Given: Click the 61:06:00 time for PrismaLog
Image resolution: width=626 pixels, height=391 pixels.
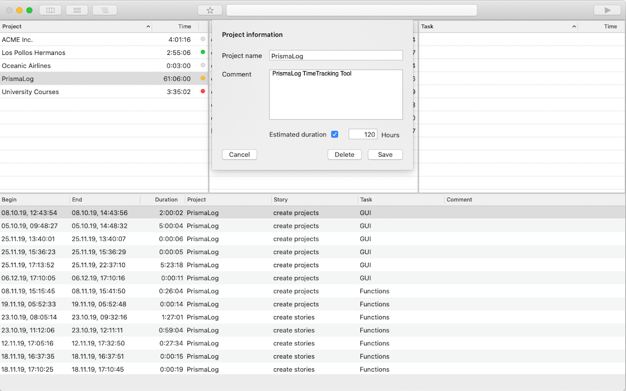Looking at the screenshot, I should (177, 79).
